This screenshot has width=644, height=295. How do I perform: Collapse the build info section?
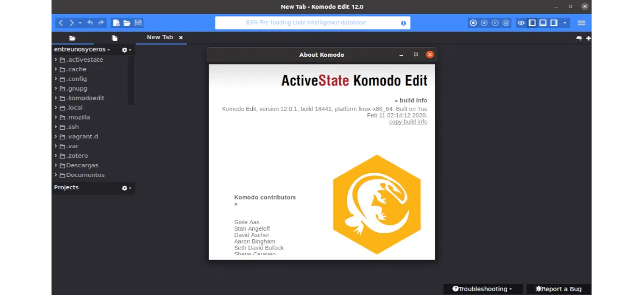tap(411, 101)
